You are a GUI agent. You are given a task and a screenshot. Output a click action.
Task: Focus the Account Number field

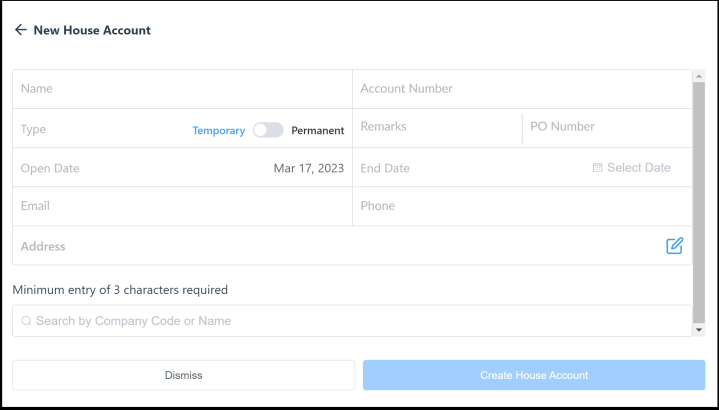click(521, 89)
